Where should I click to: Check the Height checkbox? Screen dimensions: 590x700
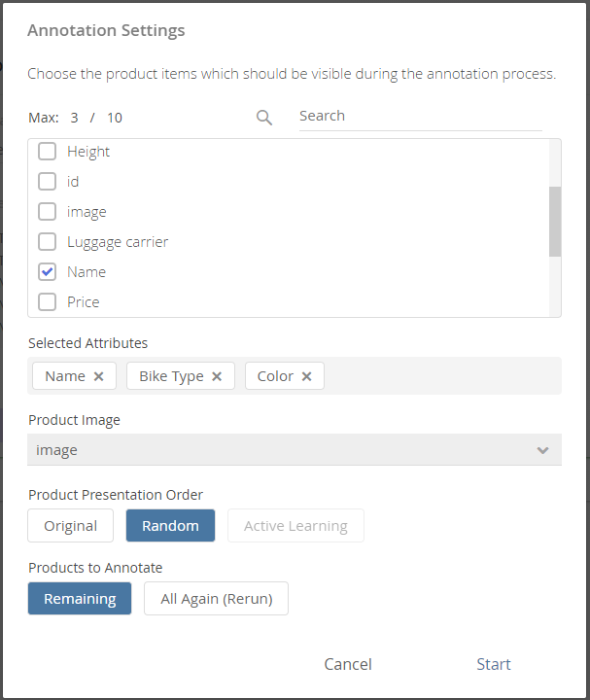pos(47,152)
